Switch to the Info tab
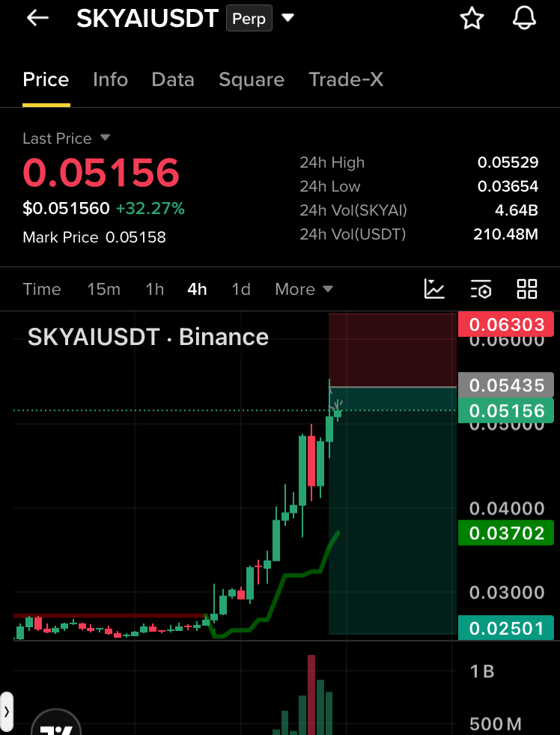 click(x=110, y=79)
